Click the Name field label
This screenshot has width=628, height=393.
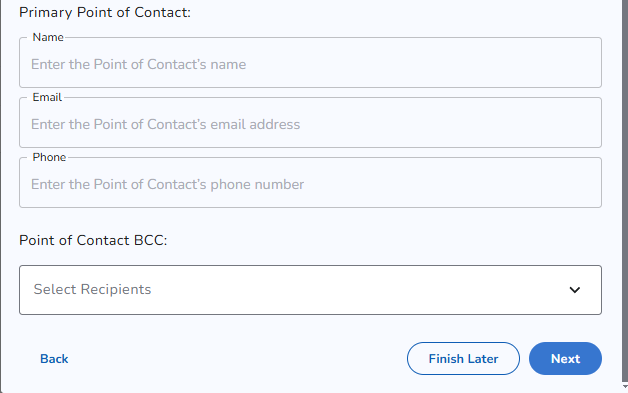(48, 37)
